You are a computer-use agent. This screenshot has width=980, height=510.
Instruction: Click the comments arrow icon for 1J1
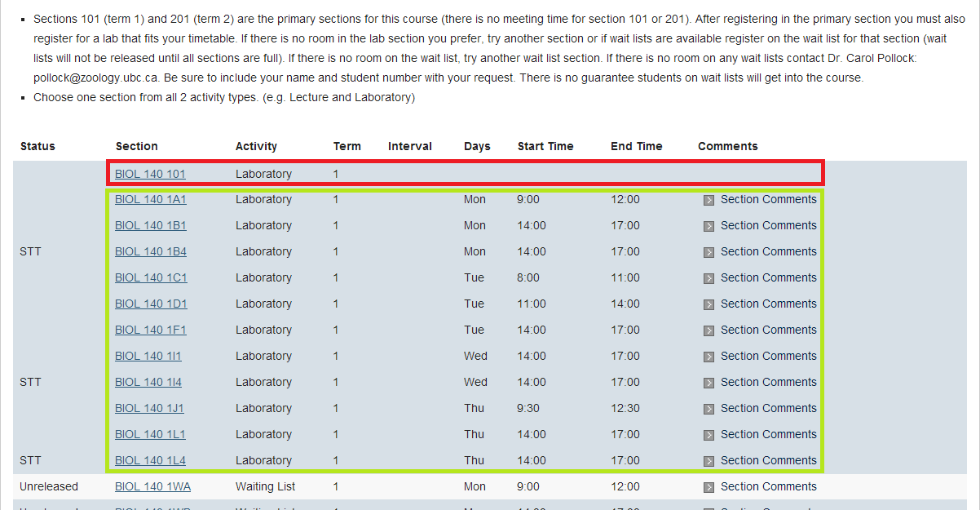pos(709,409)
